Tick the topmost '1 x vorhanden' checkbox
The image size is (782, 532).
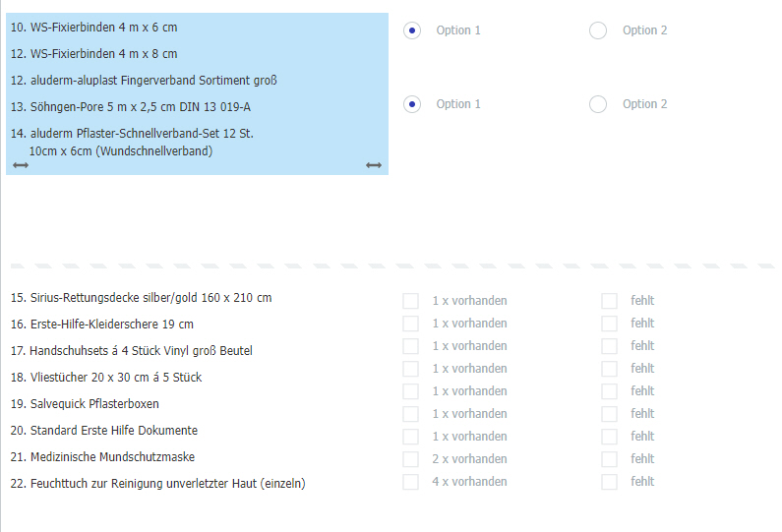click(x=410, y=301)
